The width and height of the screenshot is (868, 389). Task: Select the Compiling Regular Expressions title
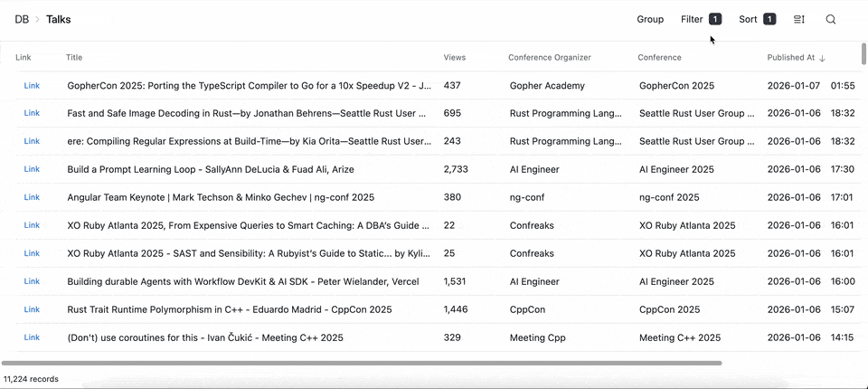[x=250, y=141]
